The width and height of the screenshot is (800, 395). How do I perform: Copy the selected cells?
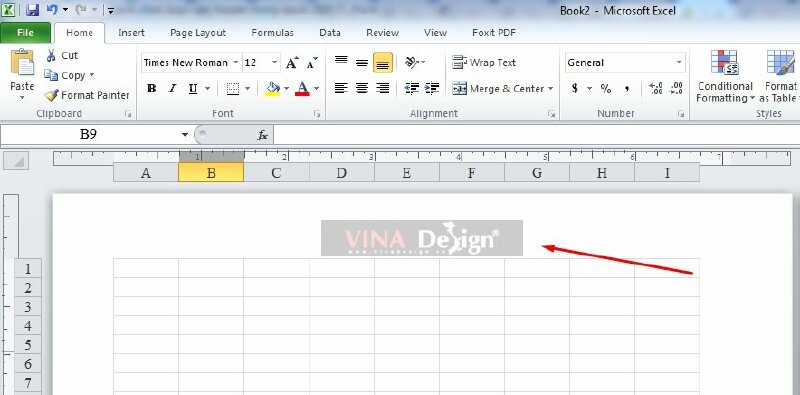pyautogui.click(x=64, y=75)
